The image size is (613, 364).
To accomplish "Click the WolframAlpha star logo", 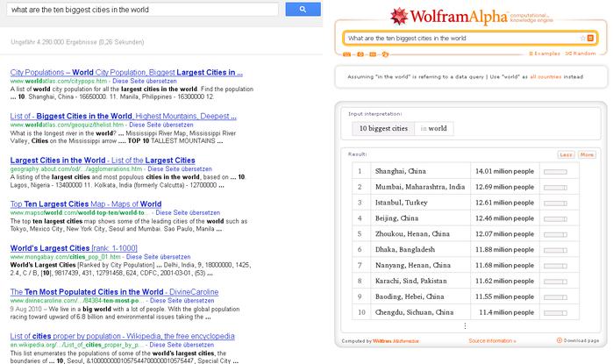I will coord(399,16).
